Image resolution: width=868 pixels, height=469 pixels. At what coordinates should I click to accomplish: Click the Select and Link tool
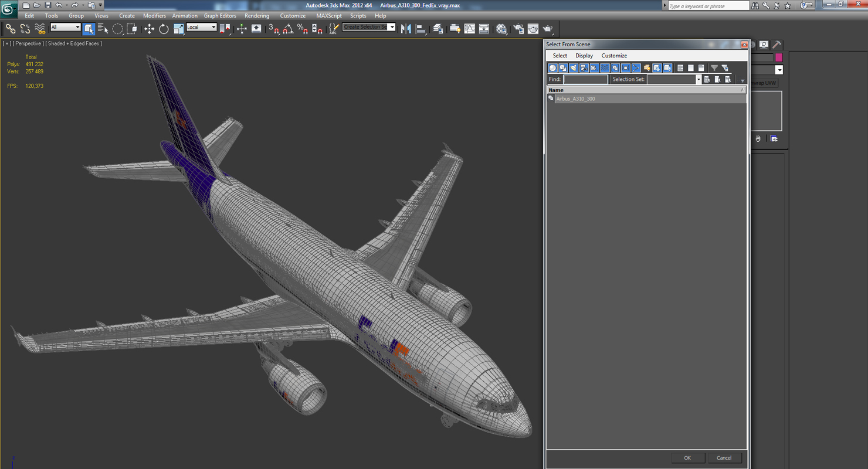11,28
